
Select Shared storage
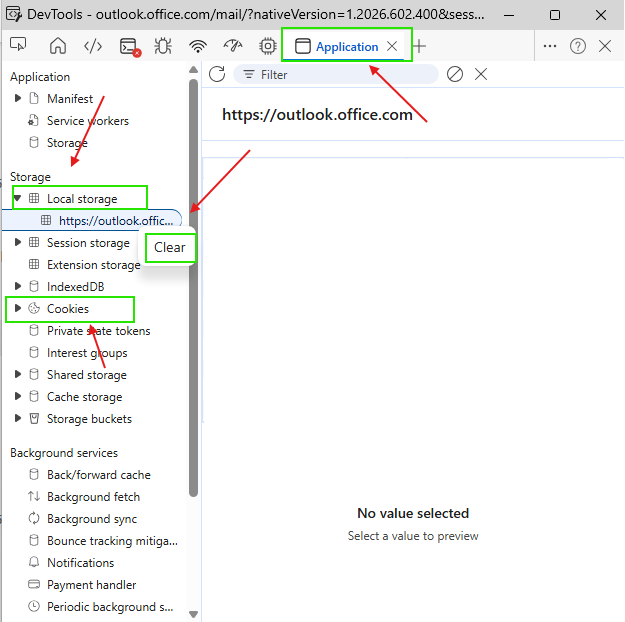(x=86, y=375)
